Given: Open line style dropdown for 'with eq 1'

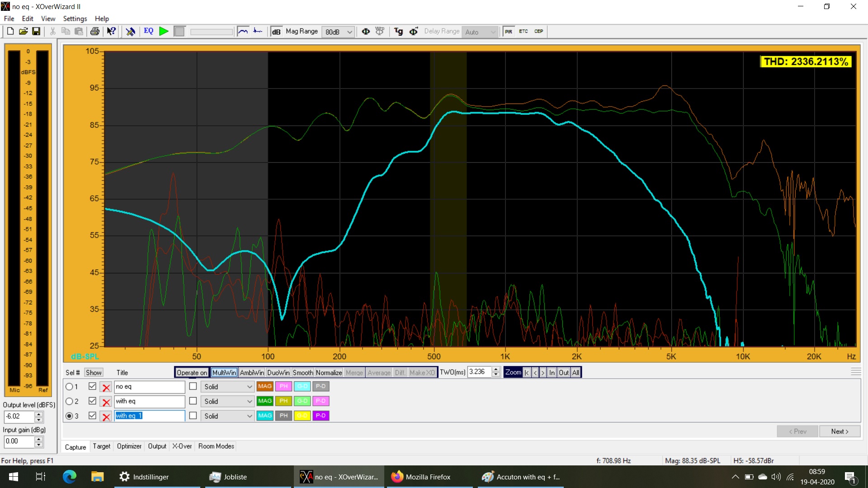Looking at the screenshot, I should [x=228, y=416].
